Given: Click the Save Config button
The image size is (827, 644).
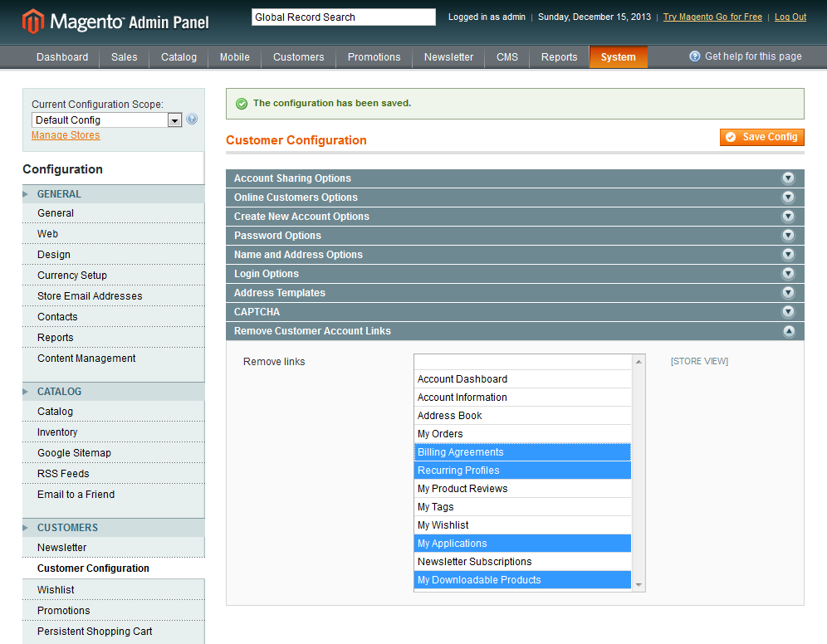Looking at the screenshot, I should [762, 137].
